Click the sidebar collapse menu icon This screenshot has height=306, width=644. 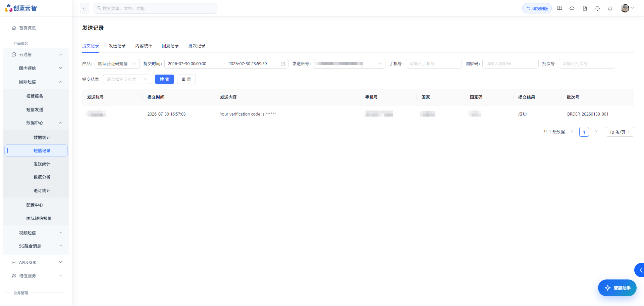[x=85, y=8]
